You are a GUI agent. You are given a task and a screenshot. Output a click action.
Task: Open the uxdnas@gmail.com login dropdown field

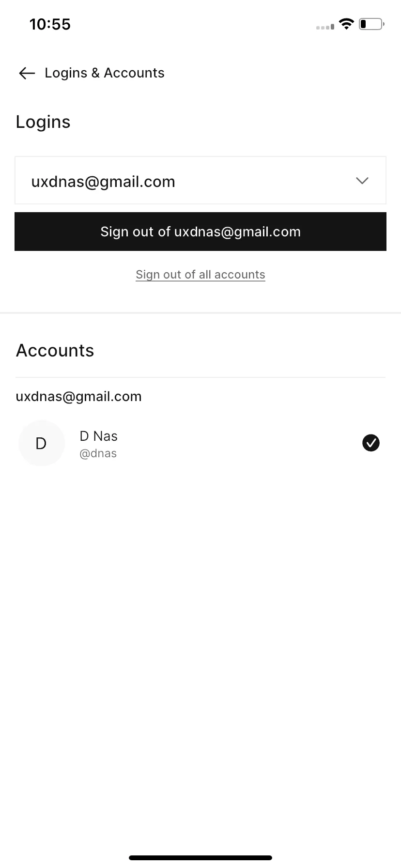(200, 180)
